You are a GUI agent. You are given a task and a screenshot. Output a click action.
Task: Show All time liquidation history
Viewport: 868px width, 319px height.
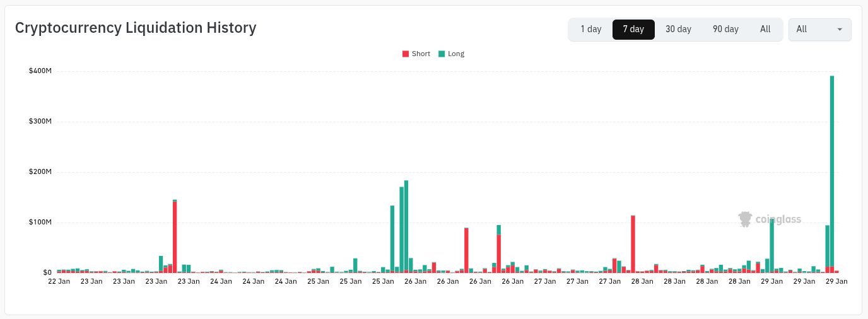point(765,29)
